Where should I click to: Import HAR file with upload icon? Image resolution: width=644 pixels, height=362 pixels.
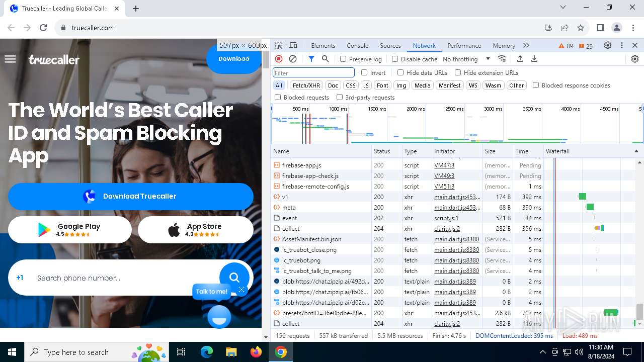[520, 59]
